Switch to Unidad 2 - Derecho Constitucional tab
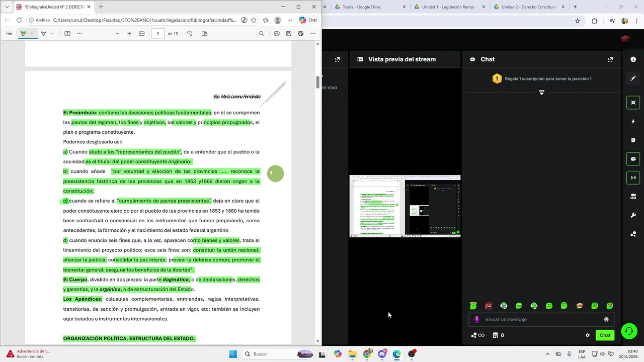Screen dimensions: 644x362 [x=529, y=7]
